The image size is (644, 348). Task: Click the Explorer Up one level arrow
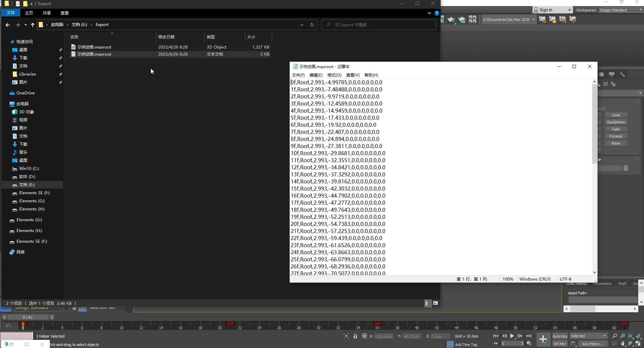point(33,25)
